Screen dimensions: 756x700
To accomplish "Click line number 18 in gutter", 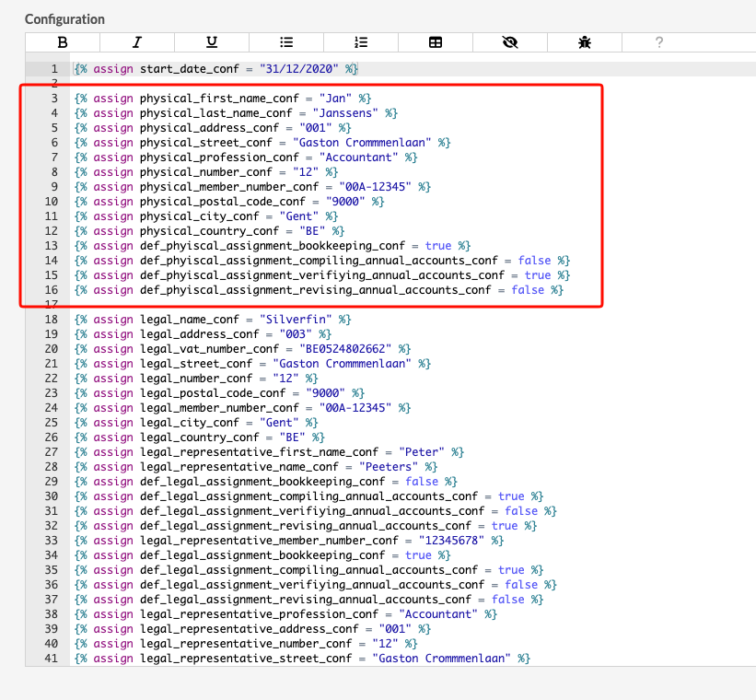I will click(52, 320).
